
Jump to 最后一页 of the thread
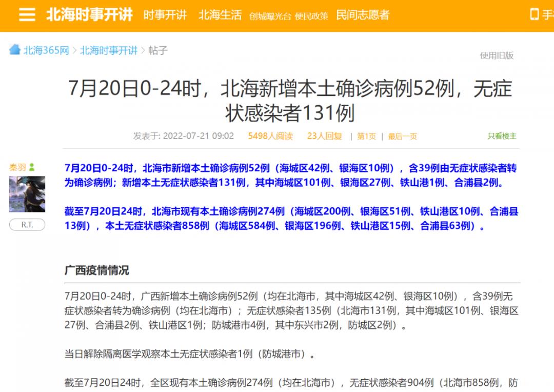[x=402, y=136]
